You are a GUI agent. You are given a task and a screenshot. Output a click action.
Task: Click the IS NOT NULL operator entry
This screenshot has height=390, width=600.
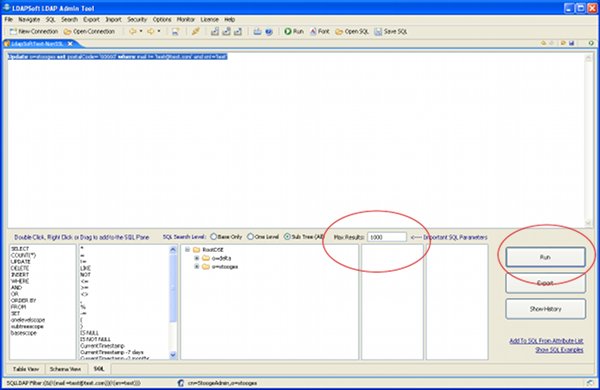[95, 339]
